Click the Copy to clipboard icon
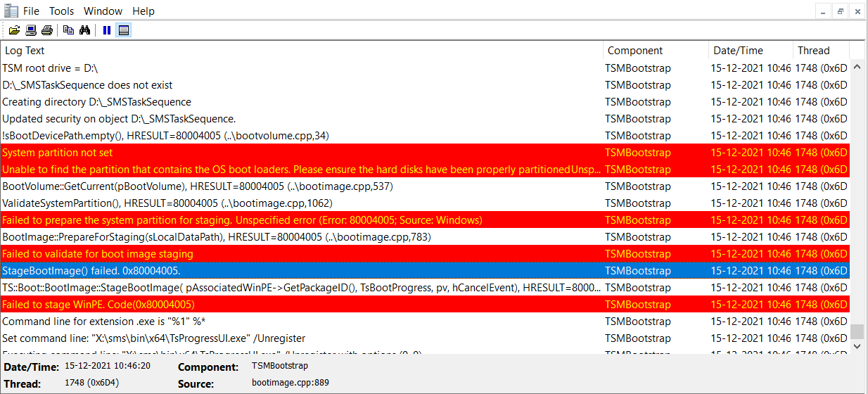This screenshot has height=394, width=868. tap(68, 30)
